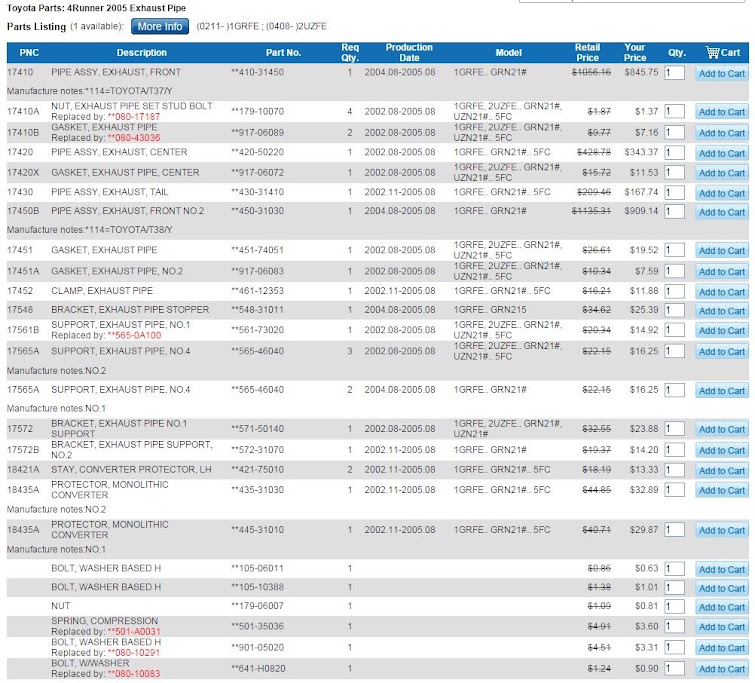Select part number **410-31450

[x=258, y=73]
